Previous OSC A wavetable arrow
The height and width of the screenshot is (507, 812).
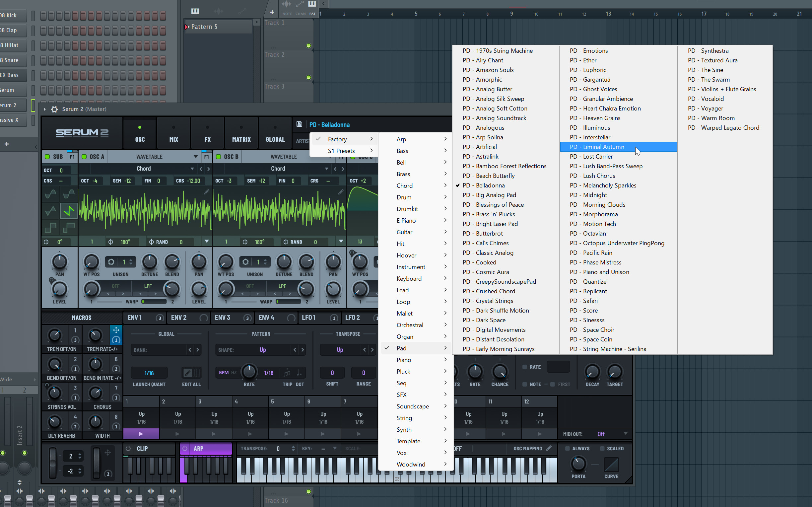(201, 169)
